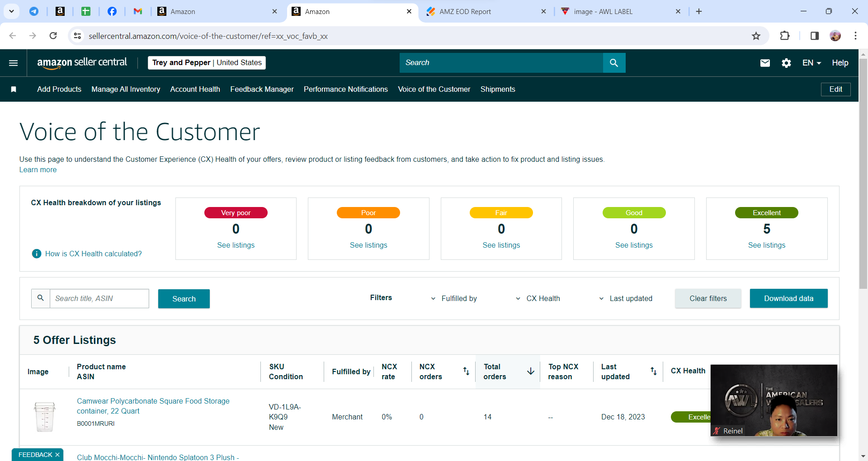The width and height of the screenshot is (868, 461).
Task: Open Add Products menu item
Action: point(59,89)
